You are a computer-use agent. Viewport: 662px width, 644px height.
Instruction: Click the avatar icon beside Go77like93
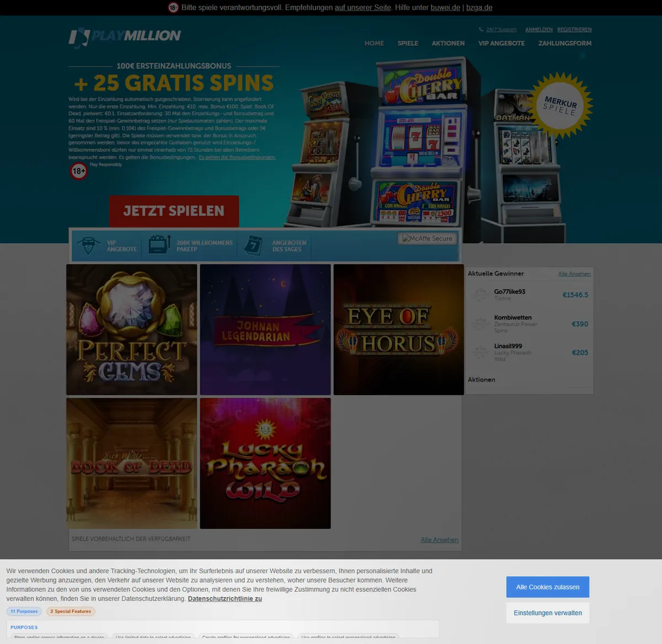pyautogui.click(x=481, y=295)
